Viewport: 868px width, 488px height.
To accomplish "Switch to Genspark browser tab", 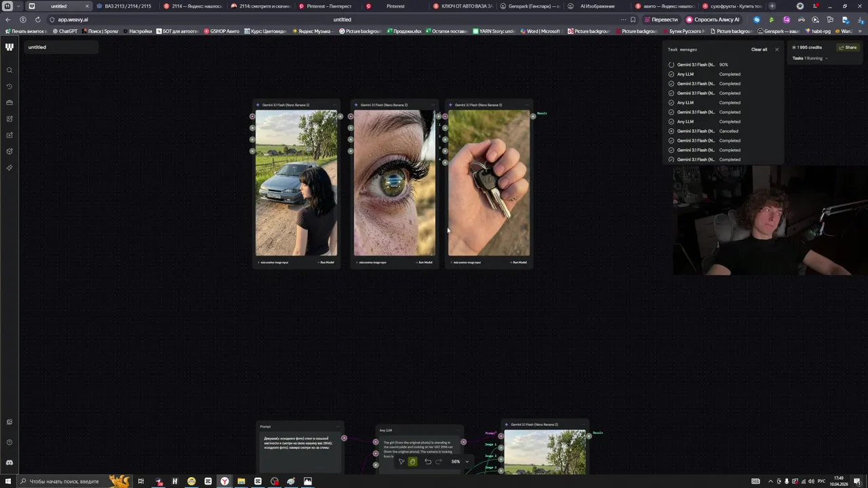I will tap(530, 6).
